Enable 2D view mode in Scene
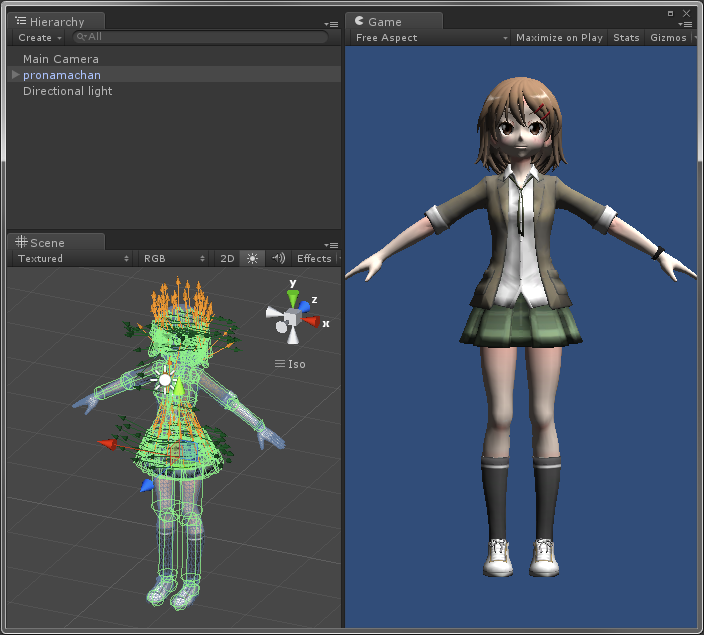This screenshot has height=635, width=704. point(227,258)
